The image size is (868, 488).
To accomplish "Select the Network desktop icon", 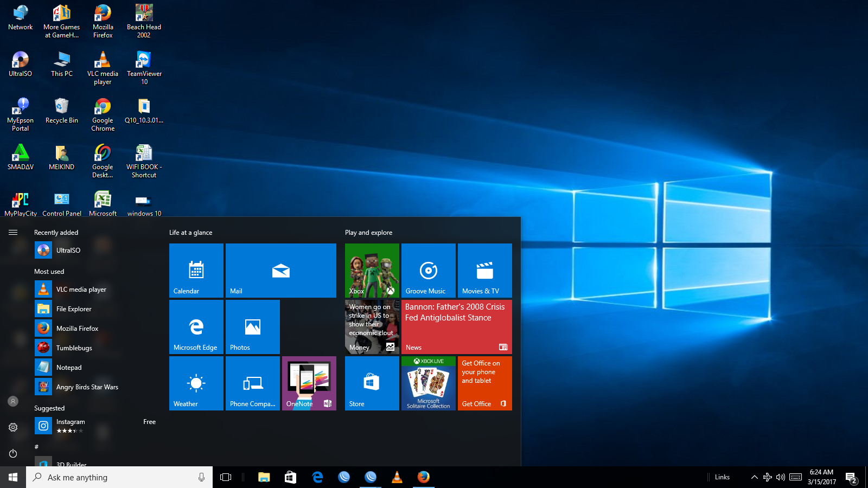I will (21, 18).
